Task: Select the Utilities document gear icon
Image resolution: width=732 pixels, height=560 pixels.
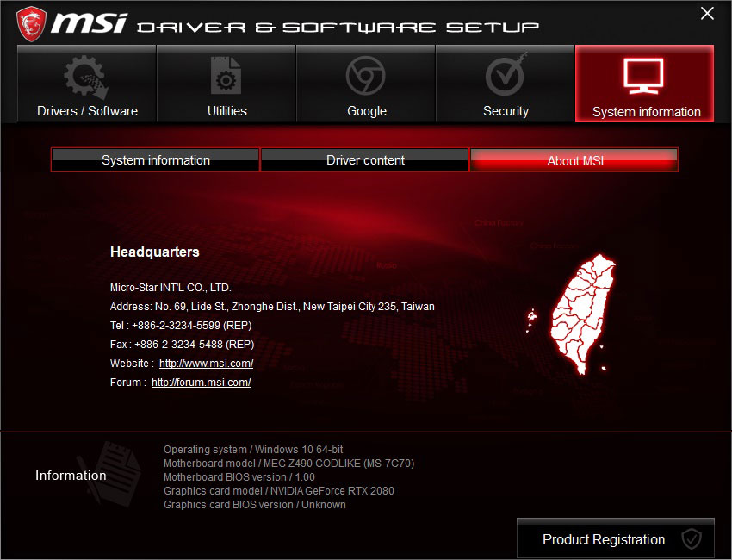Action: [226, 76]
